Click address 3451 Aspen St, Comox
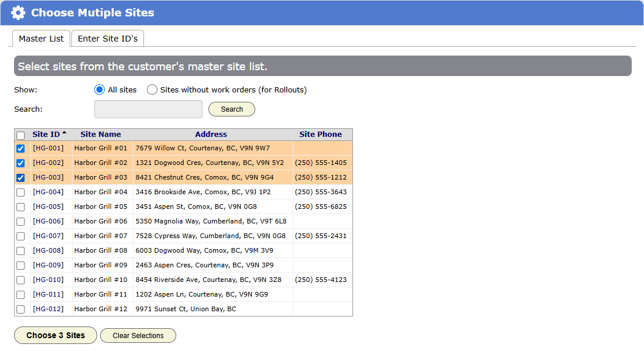Viewport: 644px width, 351px height. (196, 207)
